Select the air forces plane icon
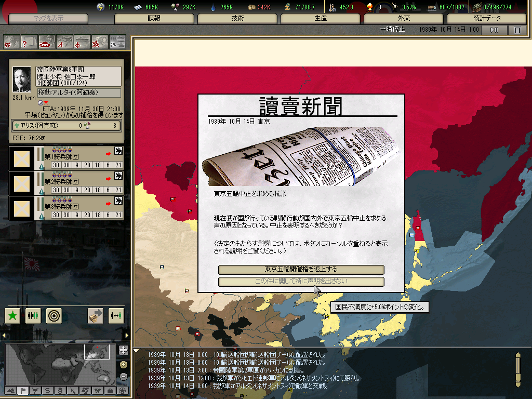 64,43
